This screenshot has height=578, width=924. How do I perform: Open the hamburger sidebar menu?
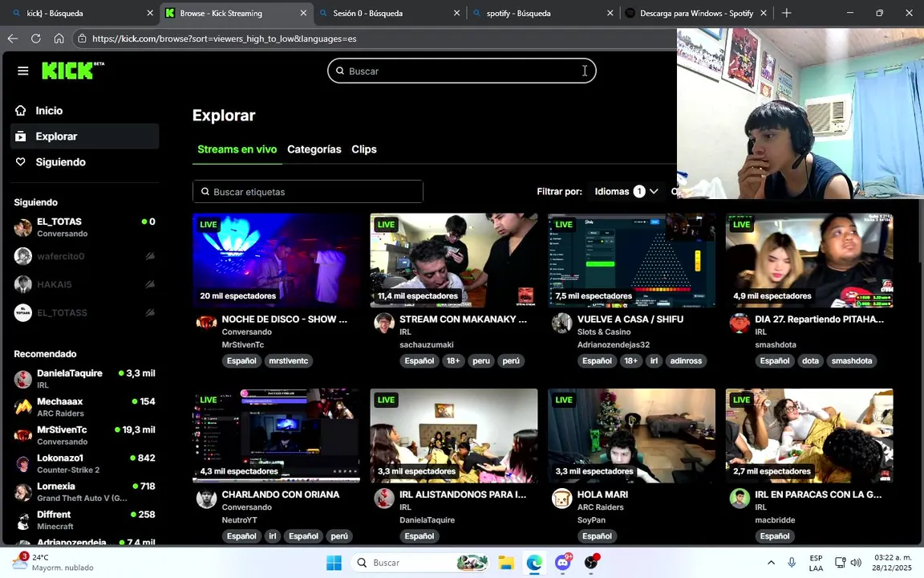(x=23, y=71)
